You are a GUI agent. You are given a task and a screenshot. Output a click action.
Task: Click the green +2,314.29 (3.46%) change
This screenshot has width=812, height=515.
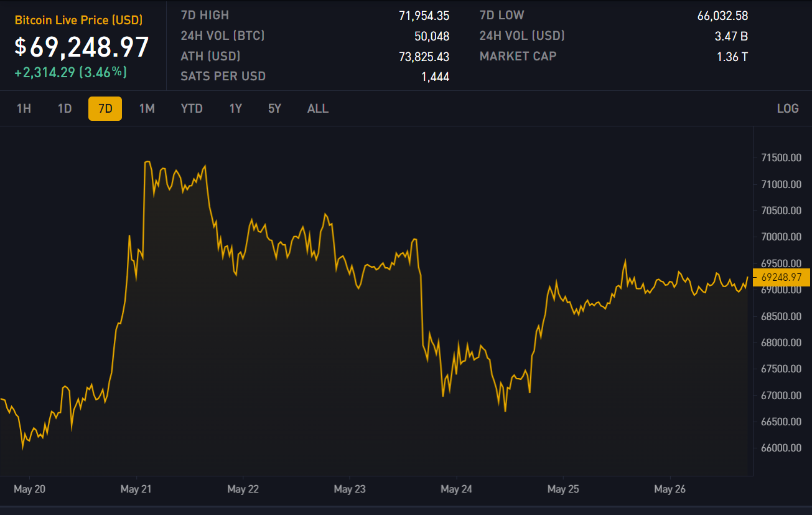tap(71, 72)
